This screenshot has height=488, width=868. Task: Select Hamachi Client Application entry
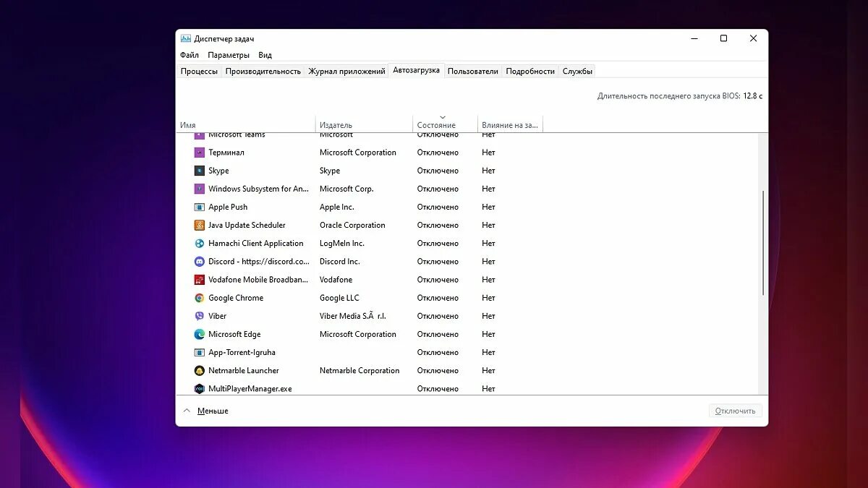256,244
